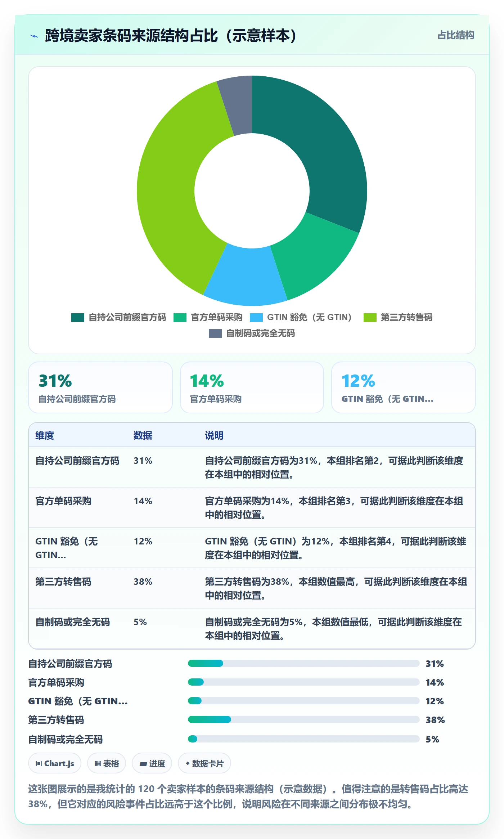Click the 进度 tag chip

coord(152,763)
